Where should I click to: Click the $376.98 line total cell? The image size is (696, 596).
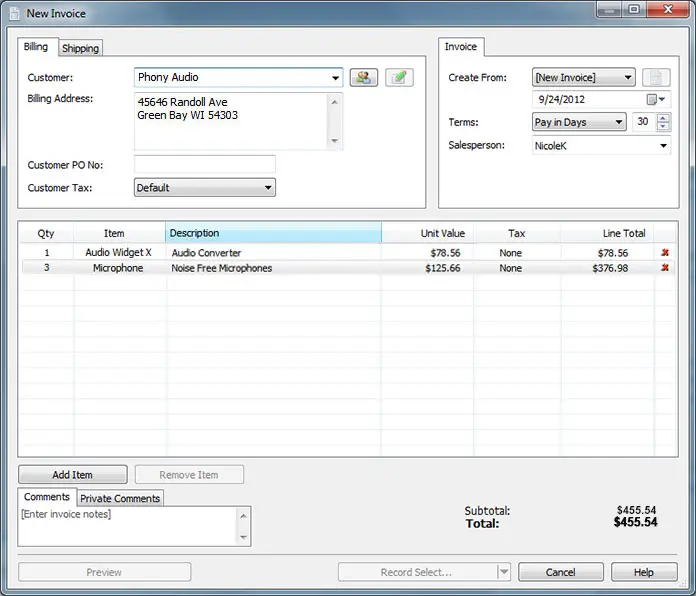pyautogui.click(x=607, y=268)
